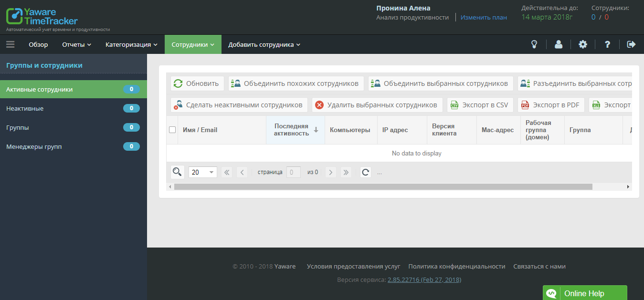Click the magnifier search icon in pager
This screenshot has height=300, width=644.
pyautogui.click(x=177, y=172)
